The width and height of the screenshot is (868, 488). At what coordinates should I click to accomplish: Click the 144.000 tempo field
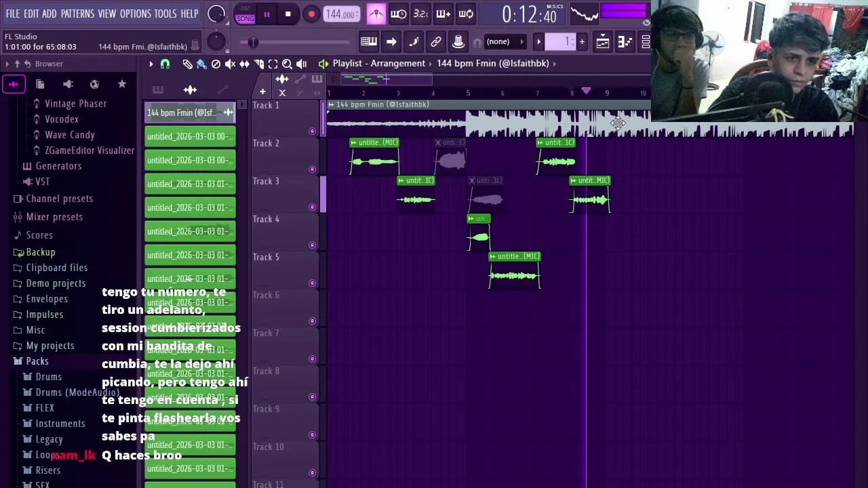342,14
